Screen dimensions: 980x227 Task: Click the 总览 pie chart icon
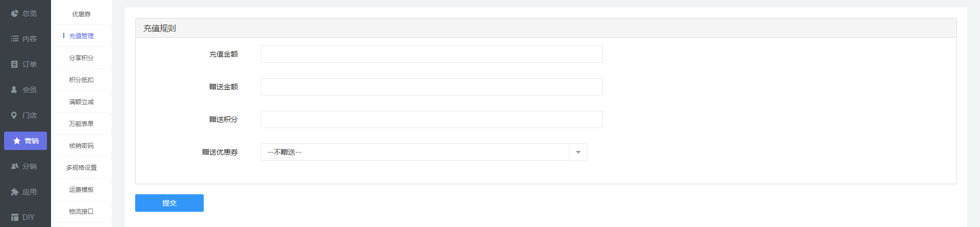click(x=15, y=13)
